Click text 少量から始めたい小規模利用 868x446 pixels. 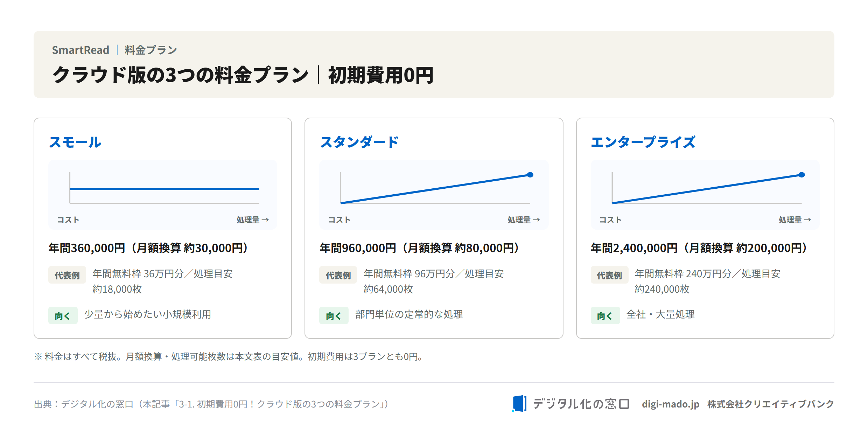click(148, 314)
